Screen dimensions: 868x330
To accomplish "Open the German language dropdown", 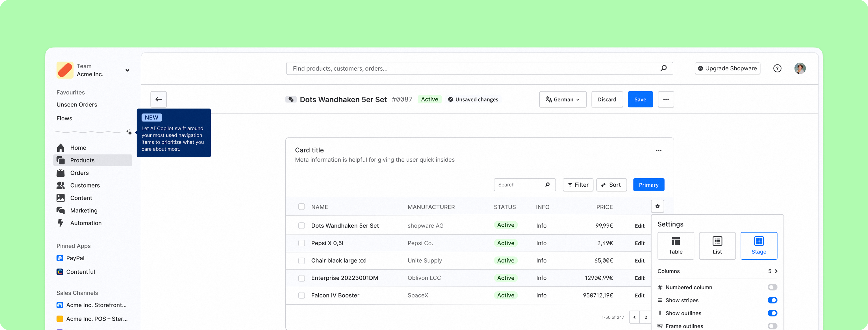I will pyautogui.click(x=562, y=99).
